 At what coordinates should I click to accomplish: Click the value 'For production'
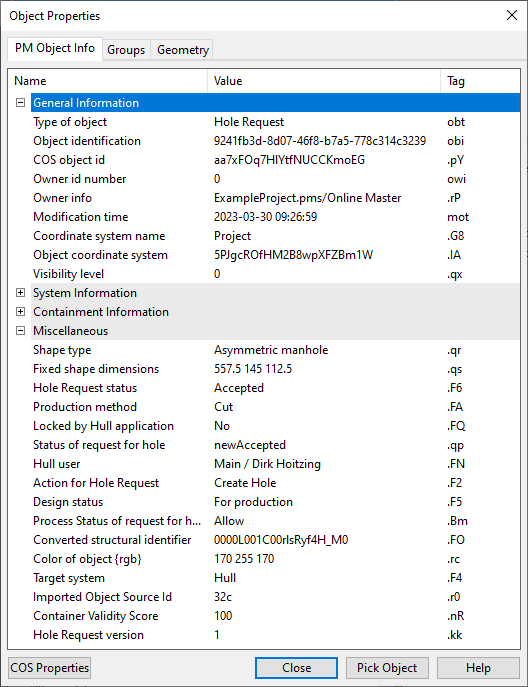click(x=253, y=502)
